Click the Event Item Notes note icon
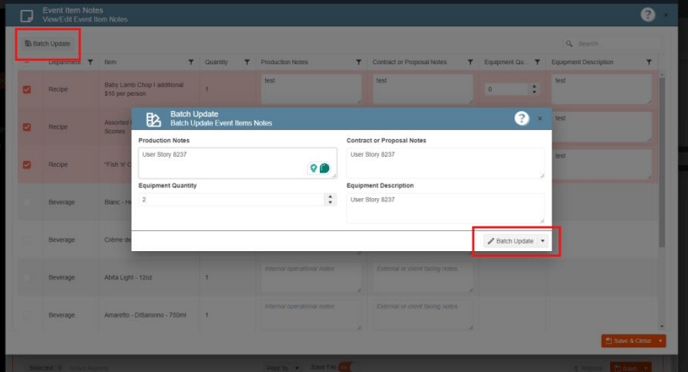Viewport: 688px width, 372px height. pos(26,16)
